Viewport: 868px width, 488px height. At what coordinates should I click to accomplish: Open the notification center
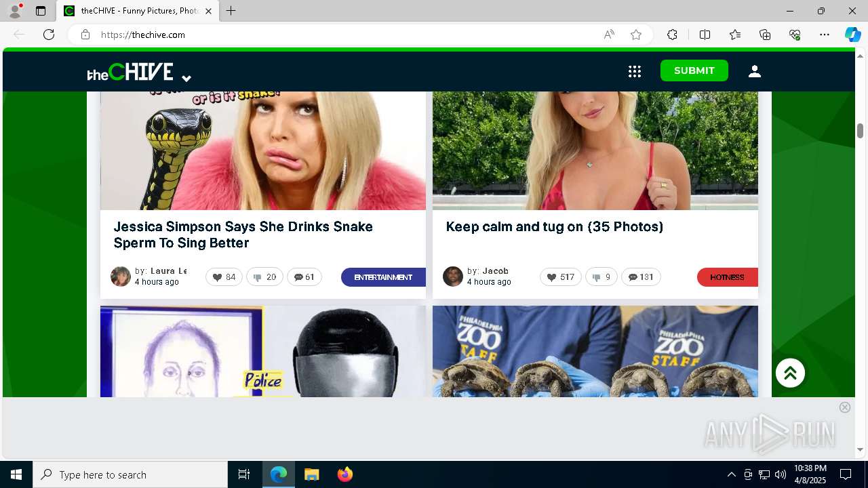tap(846, 474)
